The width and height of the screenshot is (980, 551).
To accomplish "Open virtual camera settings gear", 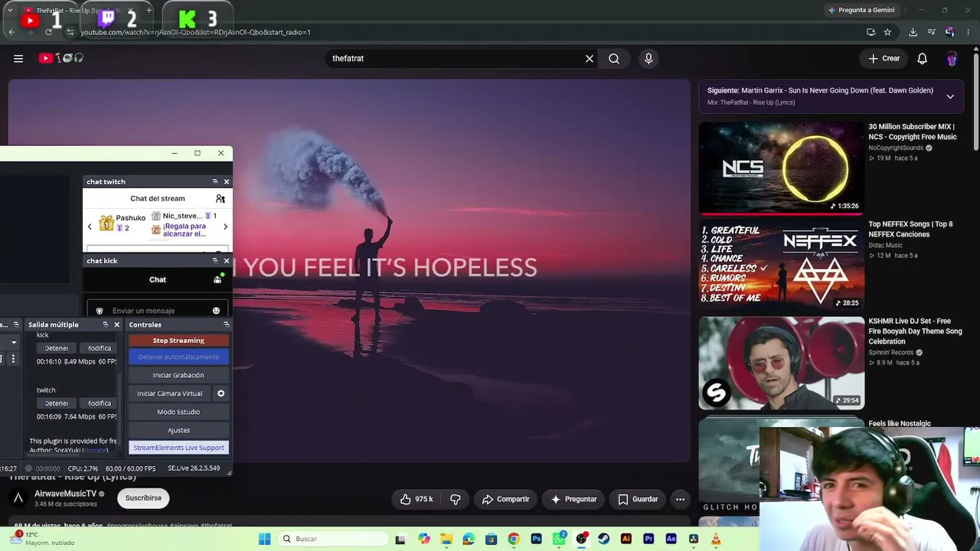I will point(220,393).
